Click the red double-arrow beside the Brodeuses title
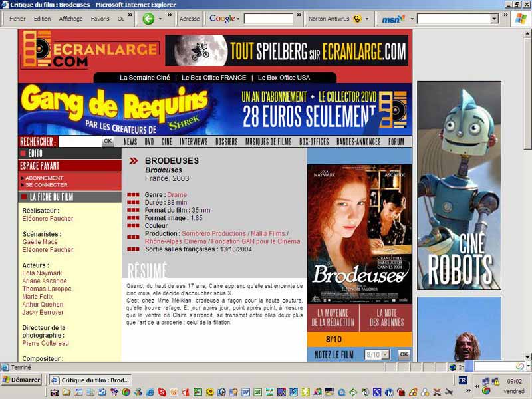Screen dimensions: 532x399 coord(134,160)
